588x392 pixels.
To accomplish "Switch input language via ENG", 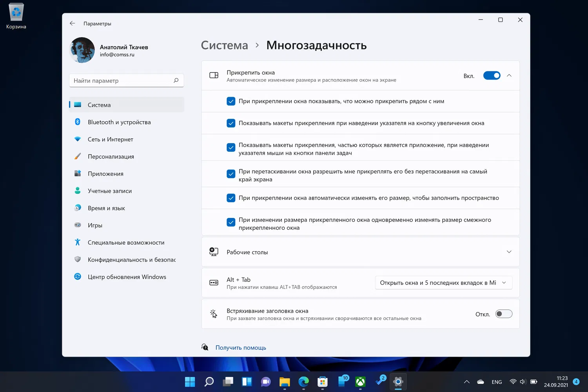I will coord(497,382).
